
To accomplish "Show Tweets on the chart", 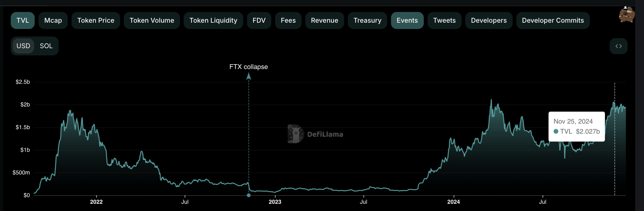I will (444, 20).
